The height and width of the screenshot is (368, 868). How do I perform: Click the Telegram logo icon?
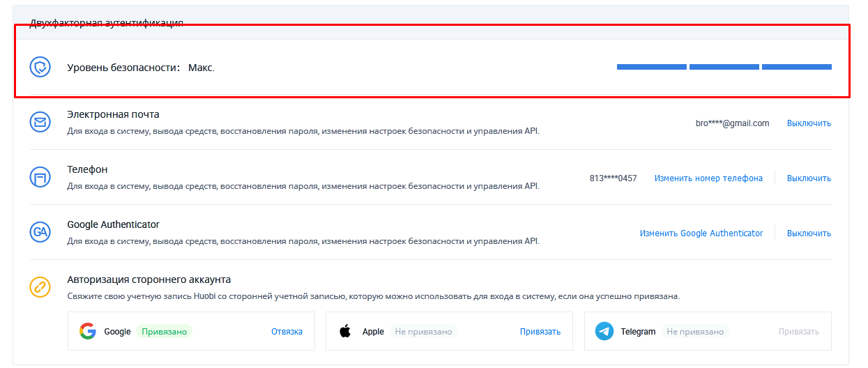(604, 331)
